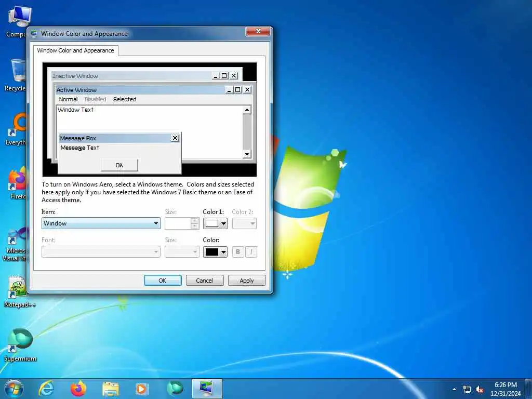Toggle the Italic font button
The height and width of the screenshot is (399, 532).
pos(251,252)
